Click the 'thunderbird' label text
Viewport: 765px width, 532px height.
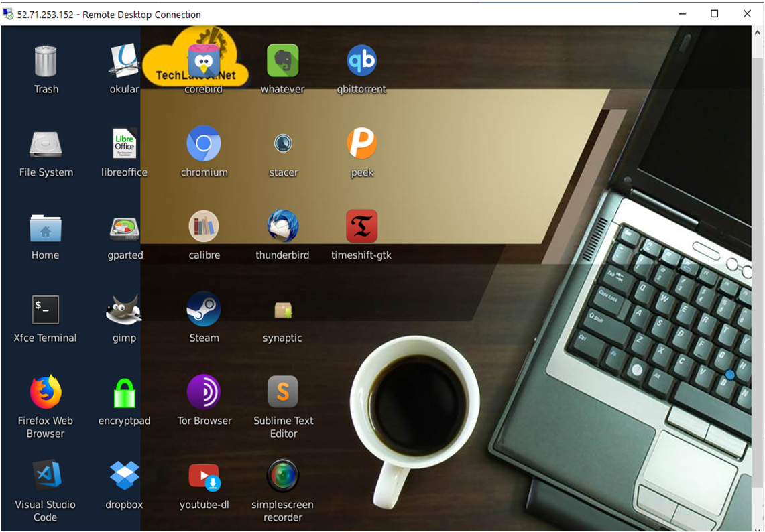pos(282,255)
